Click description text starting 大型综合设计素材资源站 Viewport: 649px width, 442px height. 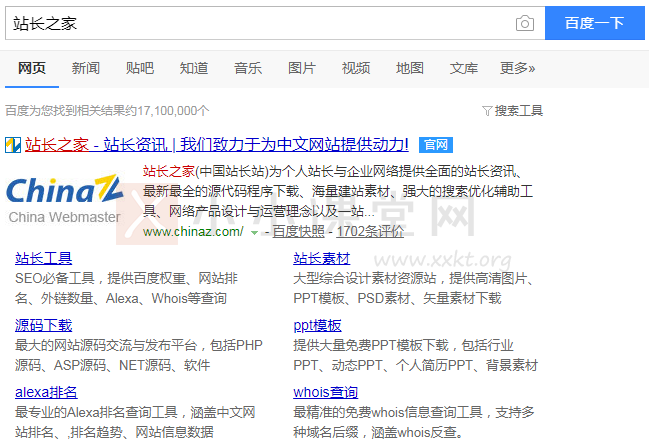coord(413,288)
